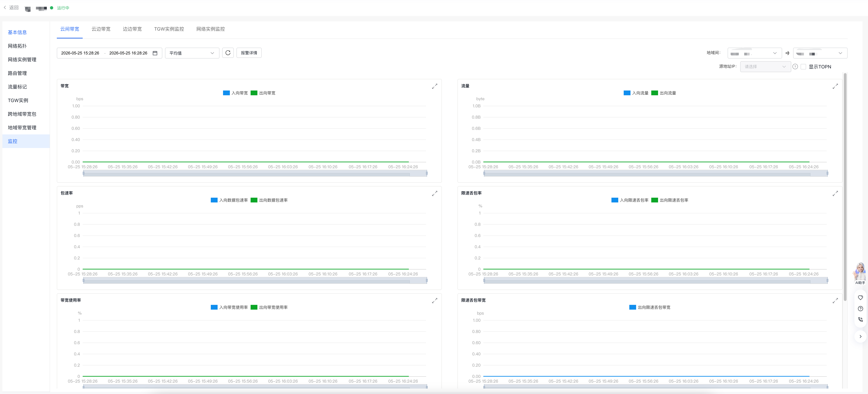Toggle 出向限速丢包率 legend series
The height and width of the screenshot is (394, 868).
(669, 200)
